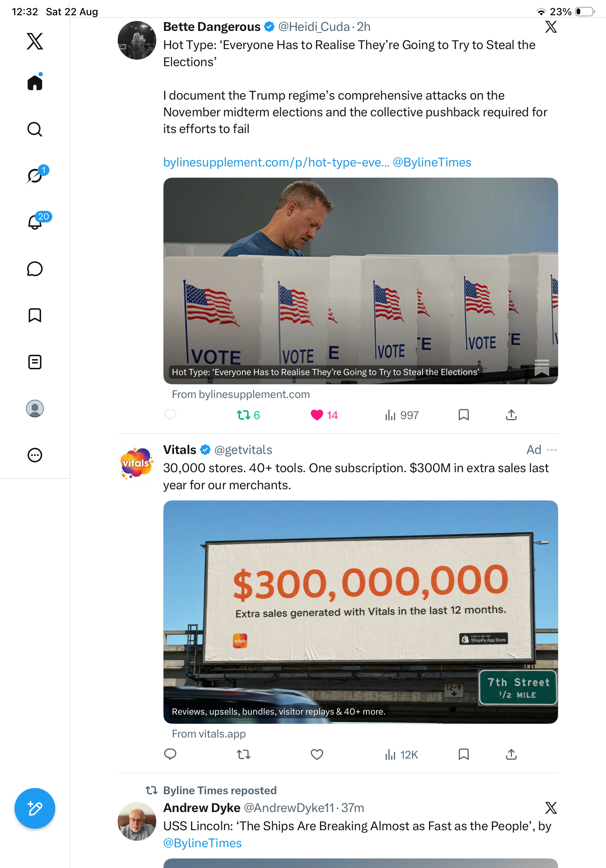Open More options circle in sidebar

[35, 455]
